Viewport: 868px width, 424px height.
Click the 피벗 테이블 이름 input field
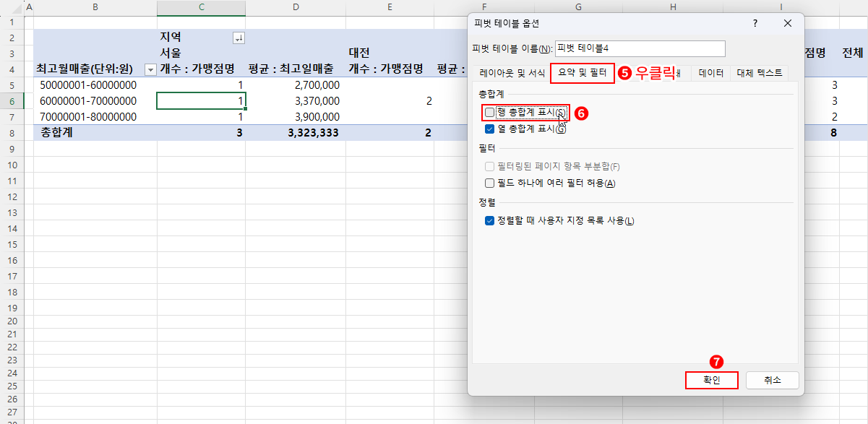pyautogui.click(x=640, y=48)
